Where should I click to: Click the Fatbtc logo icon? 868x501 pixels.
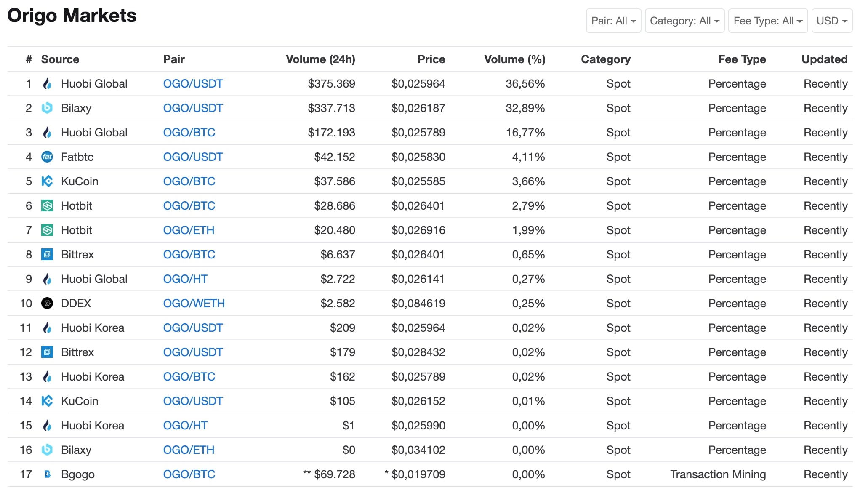click(47, 157)
